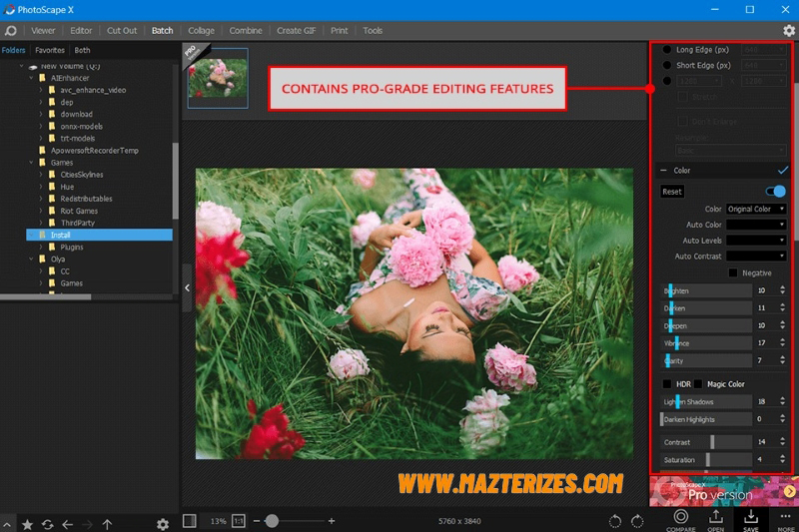Zoom in with the plus button
799x532 pixels.
click(332, 521)
